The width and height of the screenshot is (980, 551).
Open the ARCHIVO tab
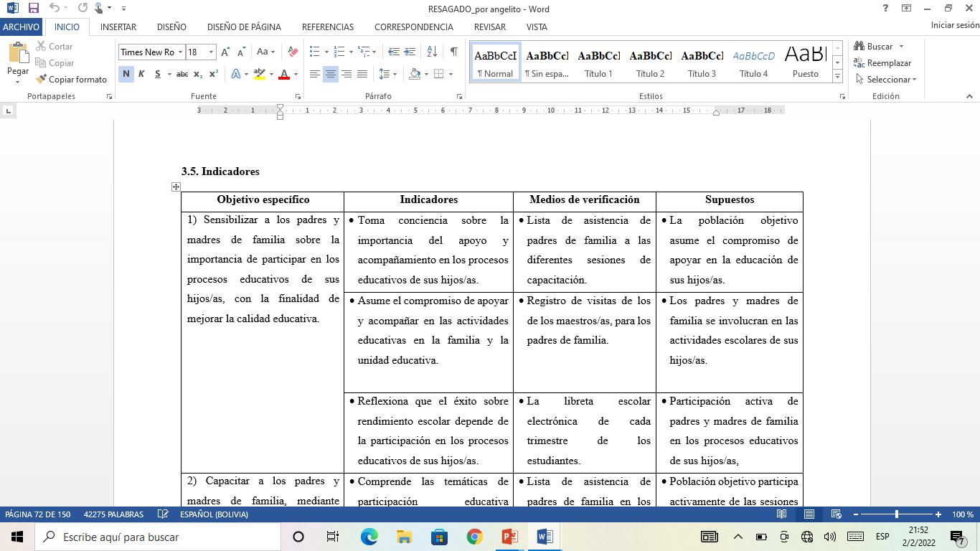tap(21, 27)
